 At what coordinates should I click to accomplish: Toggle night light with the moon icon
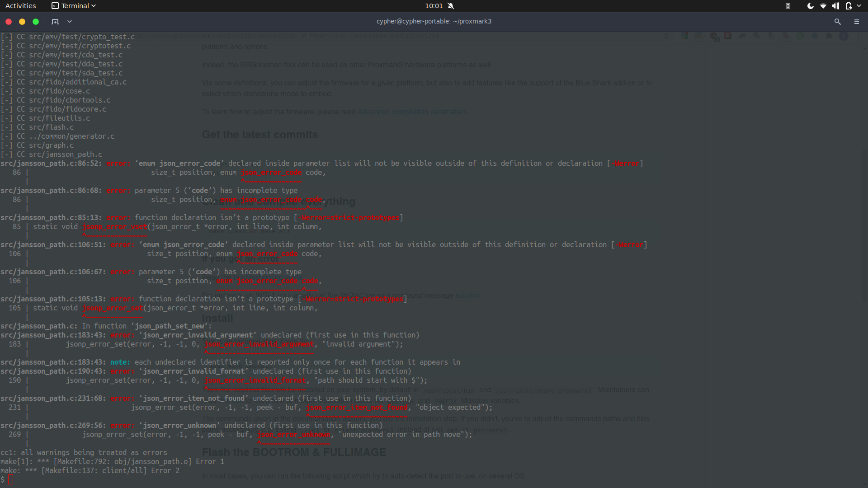pos(811,6)
